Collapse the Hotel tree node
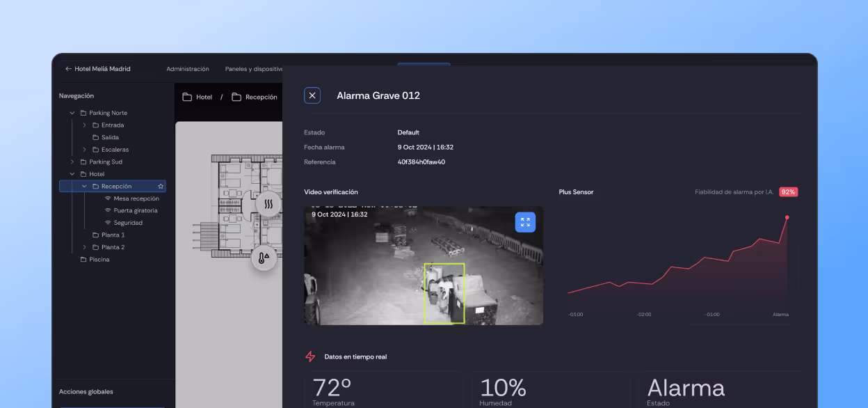This screenshot has width=868, height=408. (72, 174)
